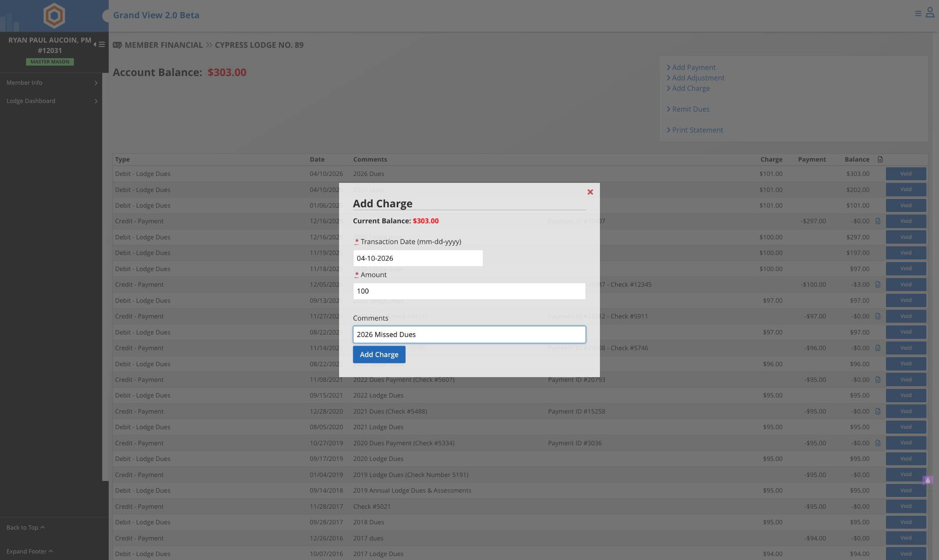This screenshot has height=560, width=939.
Task: Open receipt icon on 12/28/2020 payment row
Action: click(x=878, y=411)
